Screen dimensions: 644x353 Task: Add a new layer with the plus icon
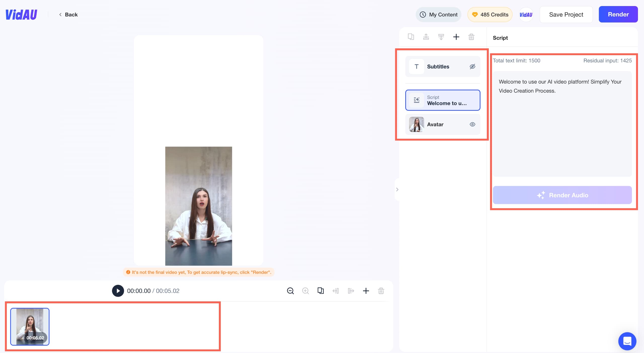[456, 37]
